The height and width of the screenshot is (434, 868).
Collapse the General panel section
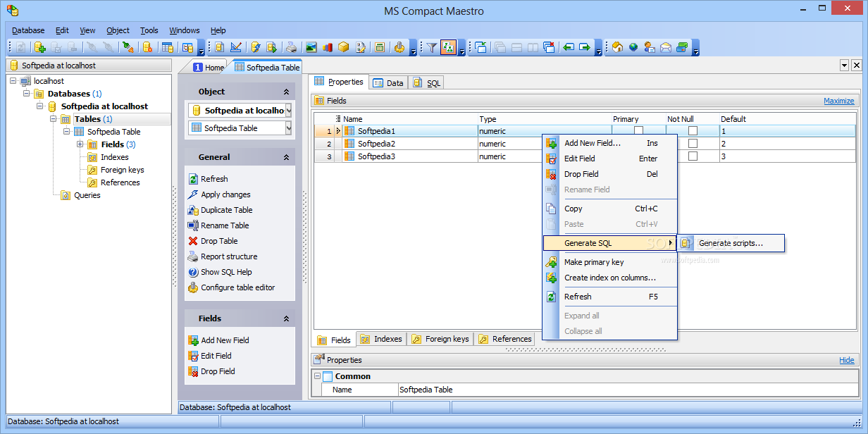[x=286, y=157]
